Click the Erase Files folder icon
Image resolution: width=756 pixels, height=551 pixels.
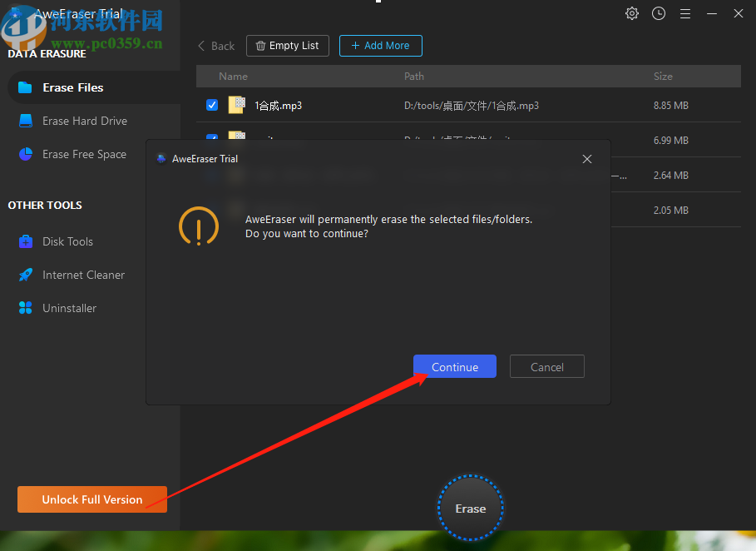click(x=26, y=87)
